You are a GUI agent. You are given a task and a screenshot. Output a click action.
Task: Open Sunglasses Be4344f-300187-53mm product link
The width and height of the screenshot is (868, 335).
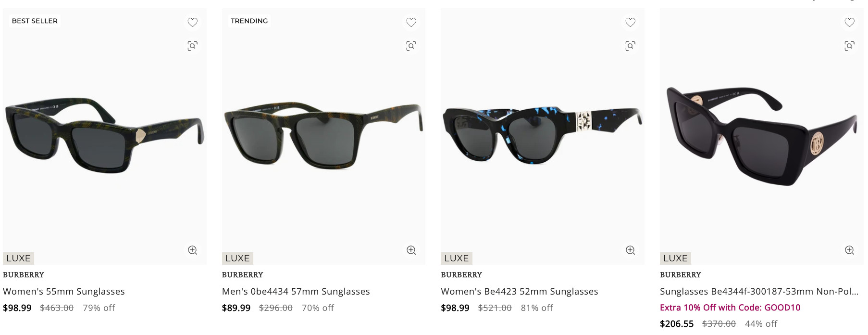tap(759, 291)
